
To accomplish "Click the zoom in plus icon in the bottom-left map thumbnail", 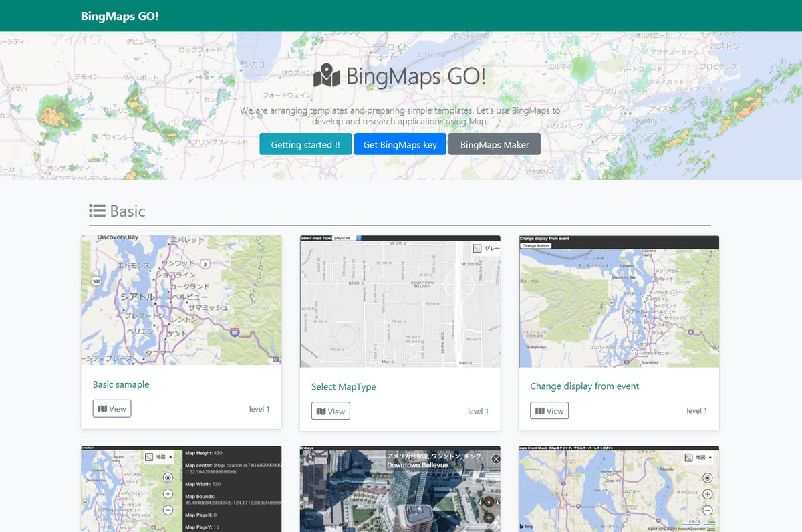I will click(168, 494).
